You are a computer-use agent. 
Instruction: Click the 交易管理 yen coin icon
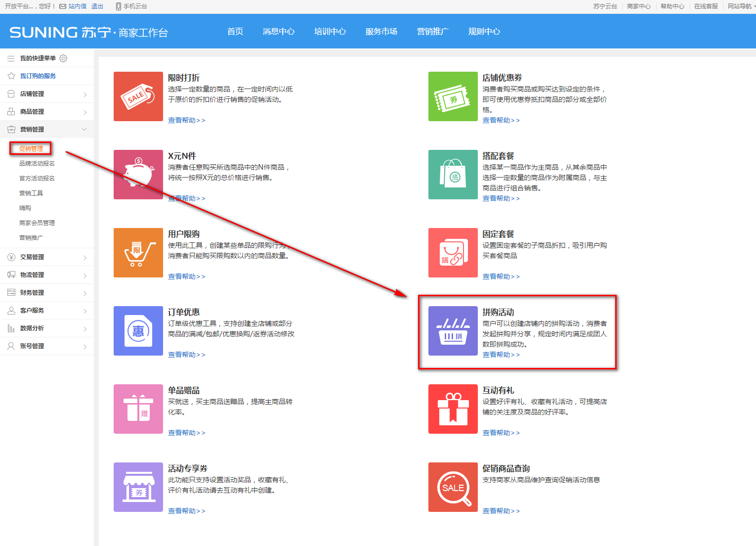(x=11, y=257)
